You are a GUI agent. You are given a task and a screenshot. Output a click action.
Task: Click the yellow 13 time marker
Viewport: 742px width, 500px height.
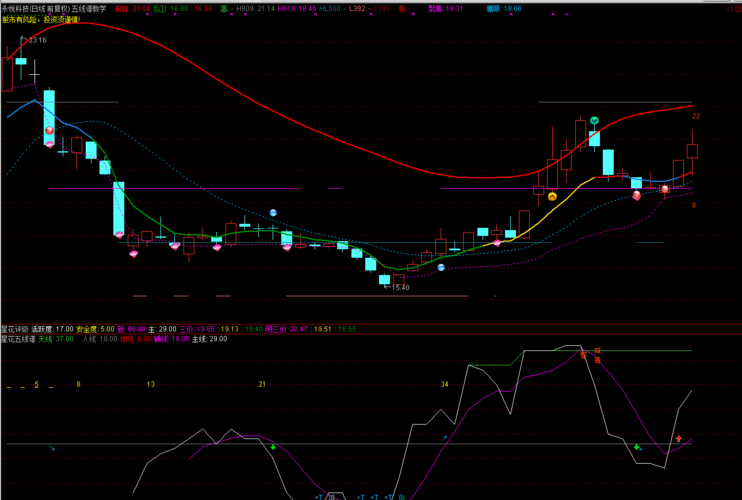pyautogui.click(x=150, y=384)
